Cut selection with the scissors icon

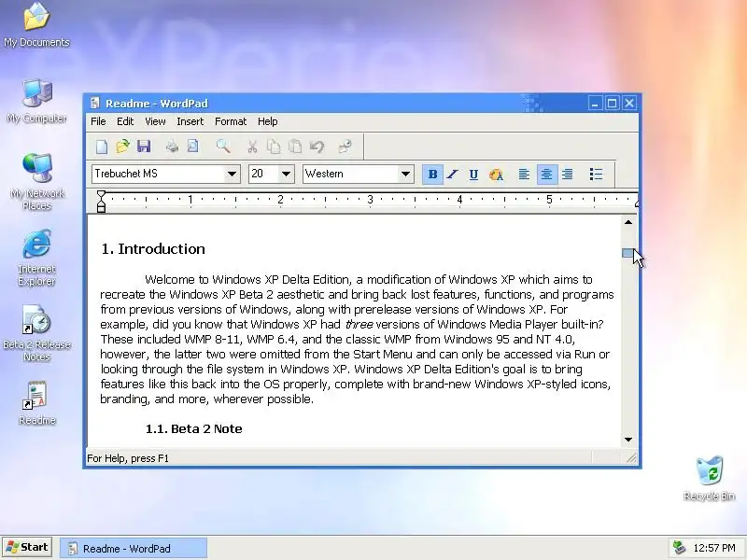point(252,147)
